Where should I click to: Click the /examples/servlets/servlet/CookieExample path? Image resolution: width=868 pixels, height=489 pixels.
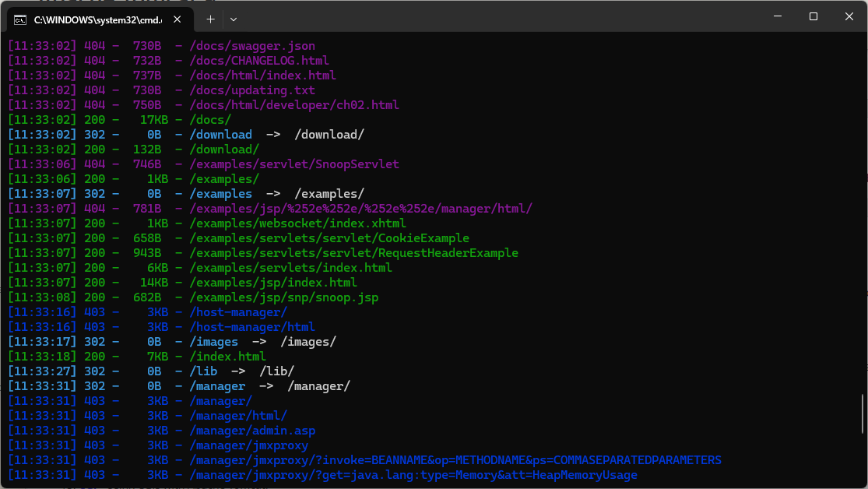tap(329, 238)
